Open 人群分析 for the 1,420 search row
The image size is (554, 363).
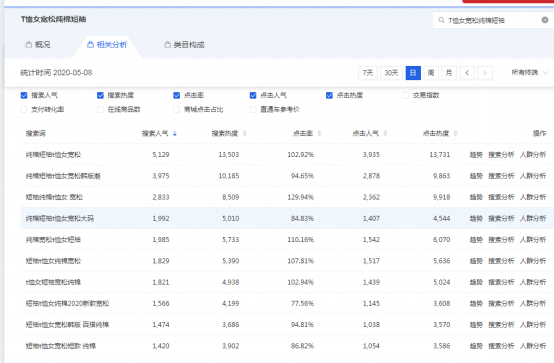(533, 346)
